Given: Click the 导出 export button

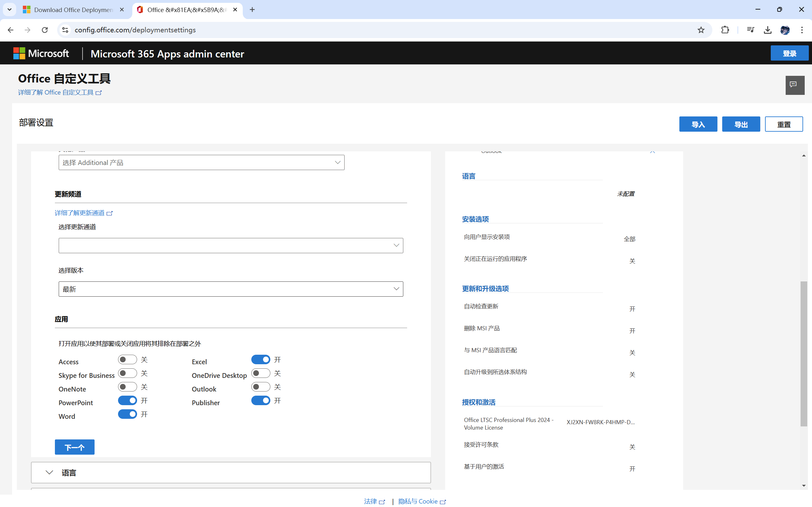Looking at the screenshot, I should coord(741,124).
